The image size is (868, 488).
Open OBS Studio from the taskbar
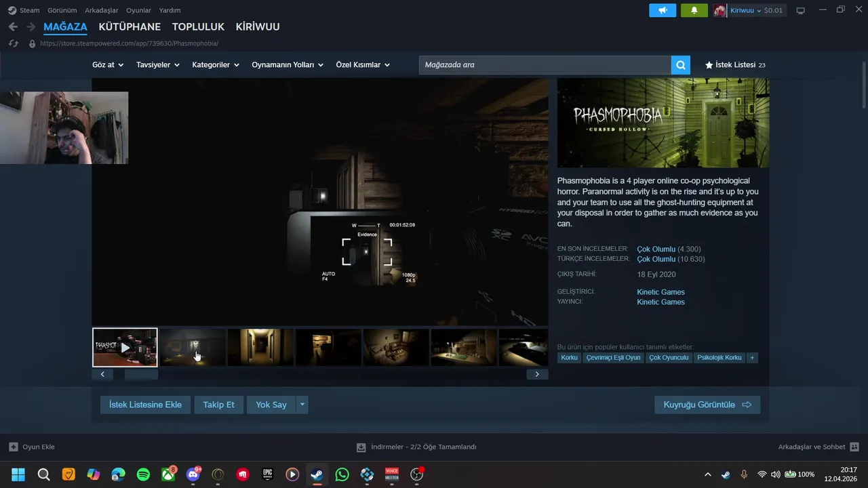(416, 474)
